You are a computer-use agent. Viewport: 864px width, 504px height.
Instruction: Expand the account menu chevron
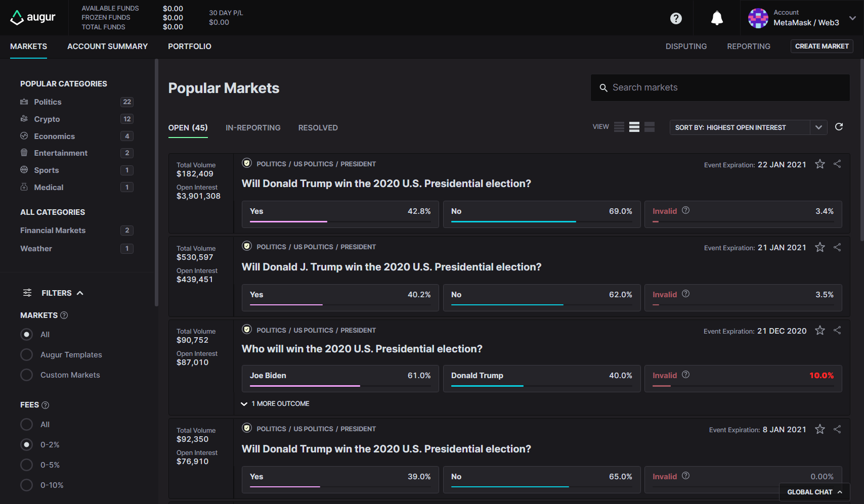[852, 18]
